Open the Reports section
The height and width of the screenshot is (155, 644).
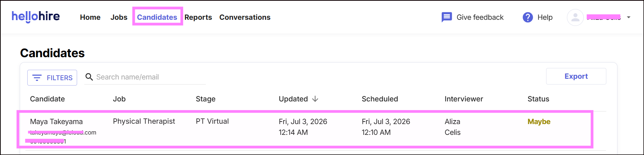click(x=198, y=17)
